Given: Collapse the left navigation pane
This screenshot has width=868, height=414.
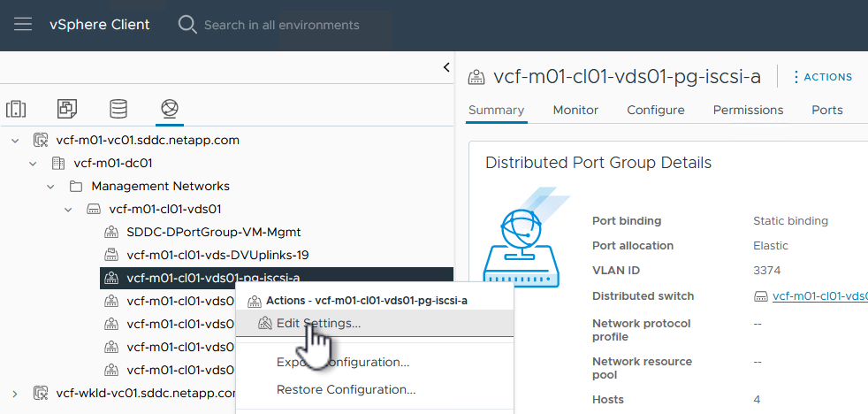Looking at the screenshot, I should [446, 67].
